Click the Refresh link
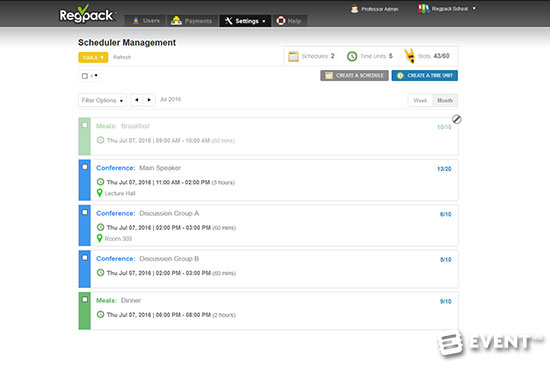The image size is (550, 365). pos(122,57)
